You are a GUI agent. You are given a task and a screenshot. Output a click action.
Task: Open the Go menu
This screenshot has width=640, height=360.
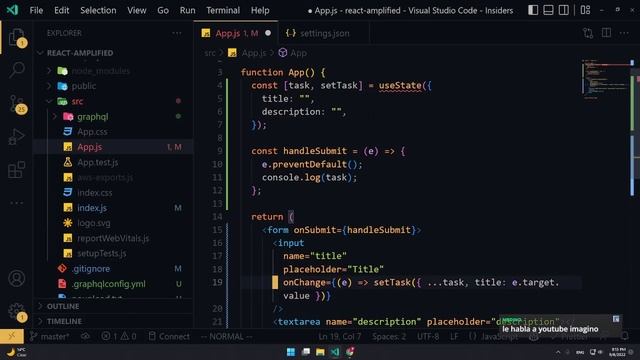[x=163, y=10]
